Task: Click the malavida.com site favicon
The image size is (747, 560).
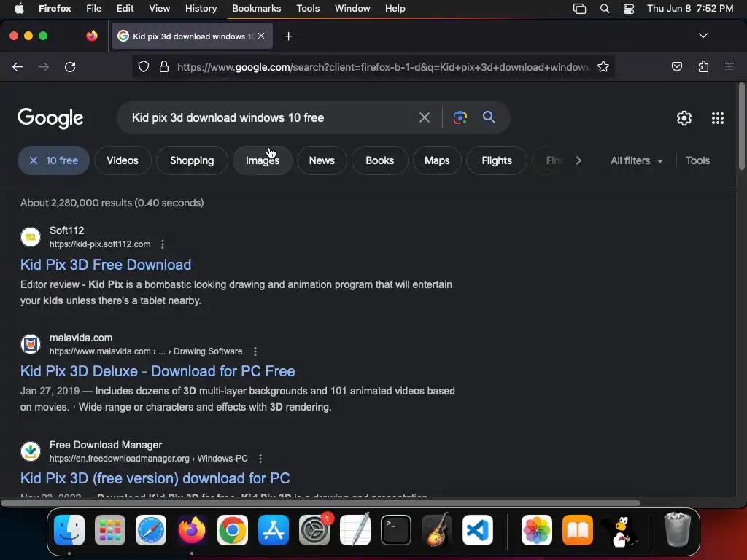Action: [31, 344]
